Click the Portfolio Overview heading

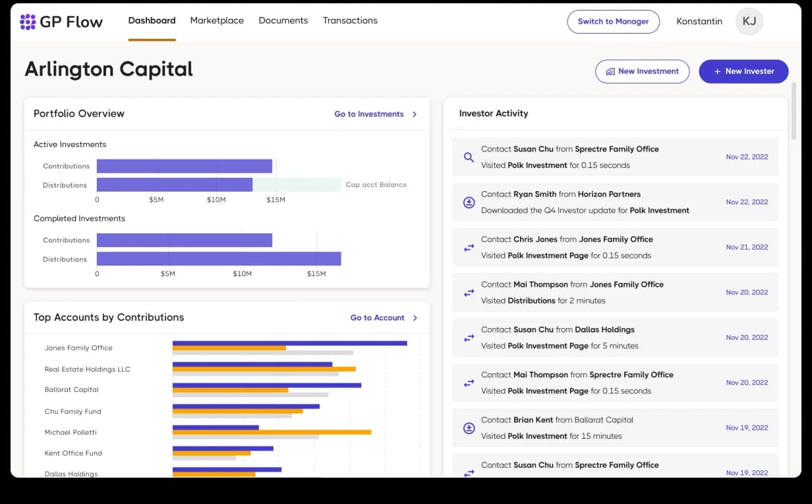(79, 113)
